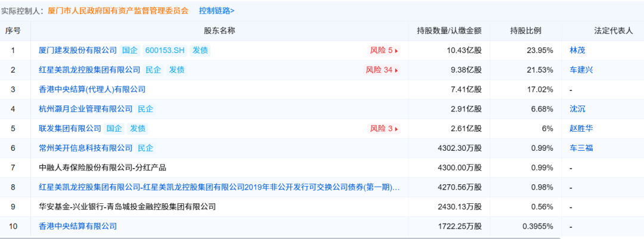Open shareholder 常州美开信息科技有限公司
The image size is (644, 239).
pos(85,148)
